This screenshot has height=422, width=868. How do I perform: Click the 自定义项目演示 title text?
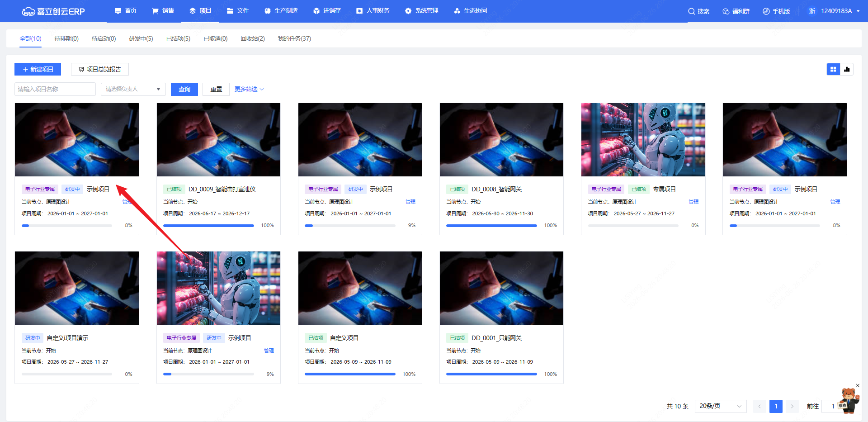click(68, 338)
